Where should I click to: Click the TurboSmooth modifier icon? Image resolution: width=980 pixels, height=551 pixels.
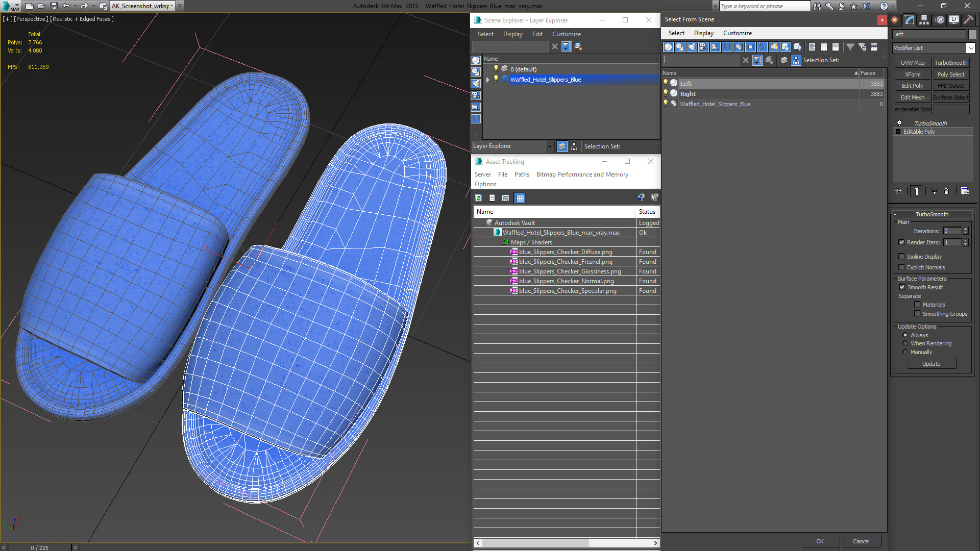[x=899, y=122]
